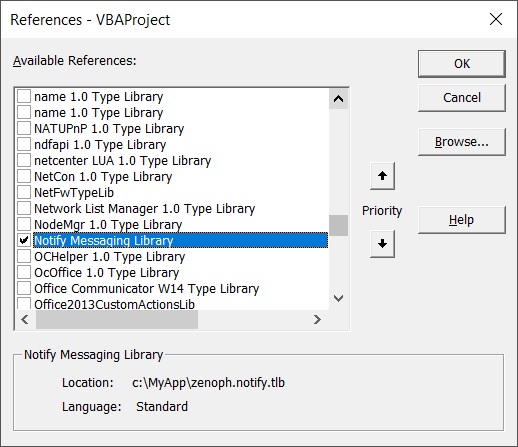Click the horizontal scrollbar thumb

pos(117,319)
